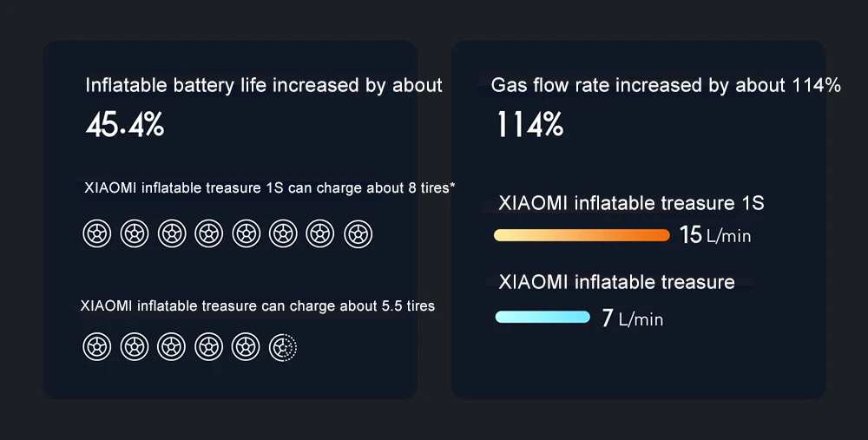The width and height of the screenshot is (868, 440).
Task: Click the 'XIAOMI inflatable treasure' label above the blue bar
Action: (616, 282)
